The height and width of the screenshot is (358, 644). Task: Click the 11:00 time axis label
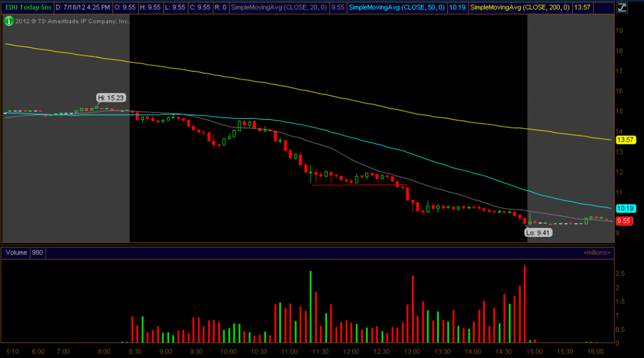click(289, 352)
